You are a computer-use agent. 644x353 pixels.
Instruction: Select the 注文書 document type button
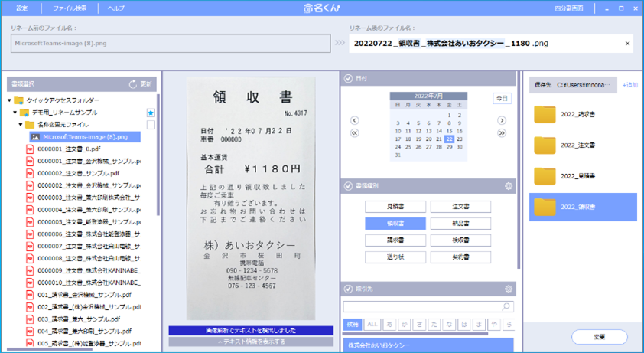[460, 207]
